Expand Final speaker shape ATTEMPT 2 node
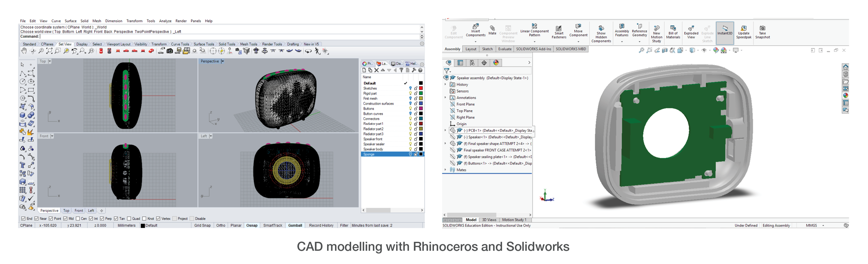Screen dimensions: 868x264 (x=445, y=143)
